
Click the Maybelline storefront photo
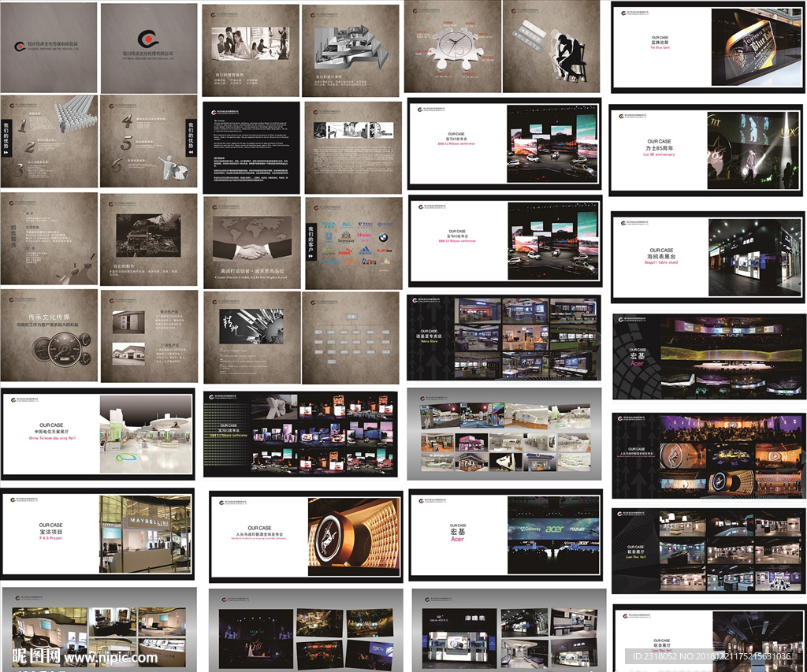click(145, 534)
